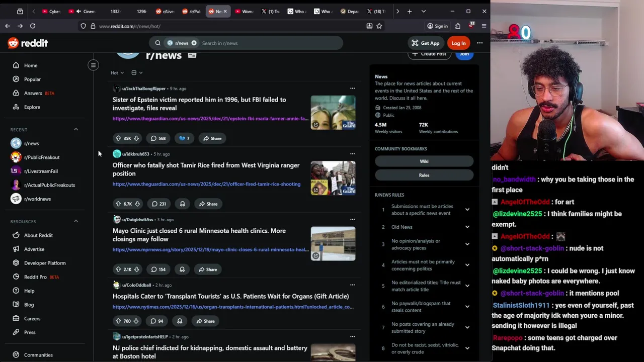Open the Firefox hamburger application menu

[x=484, y=26]
